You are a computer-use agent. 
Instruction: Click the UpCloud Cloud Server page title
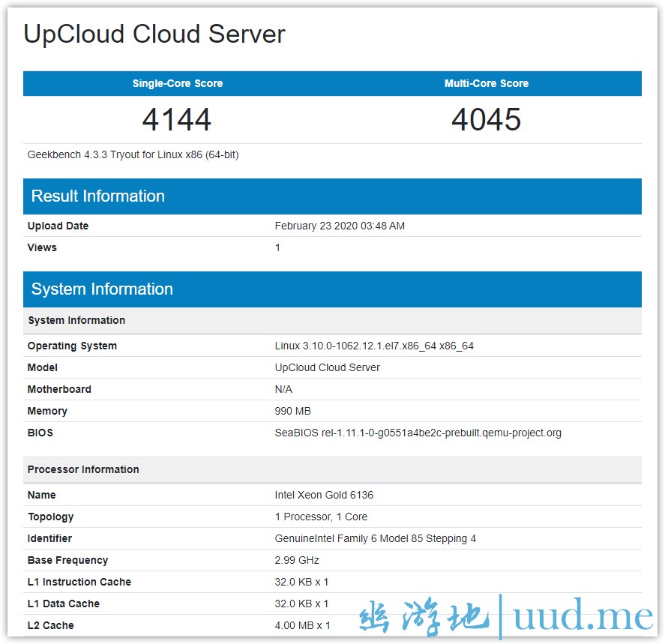(x=154, y=34)
